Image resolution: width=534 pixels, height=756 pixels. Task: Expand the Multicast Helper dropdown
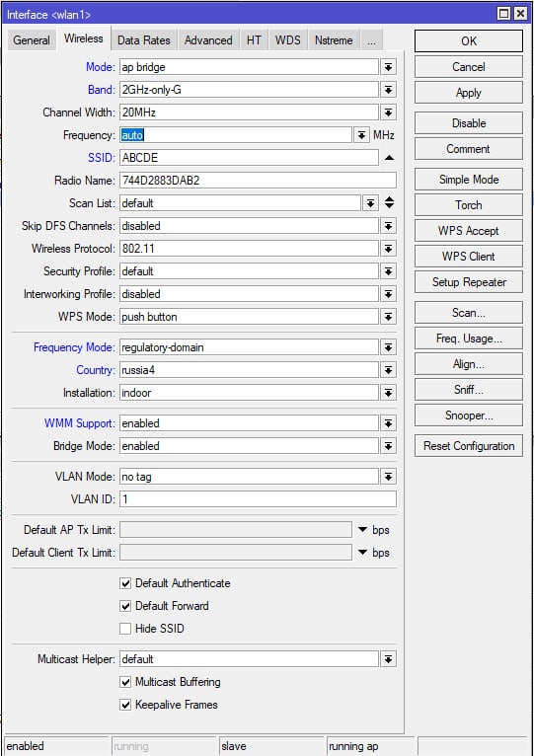388,659
